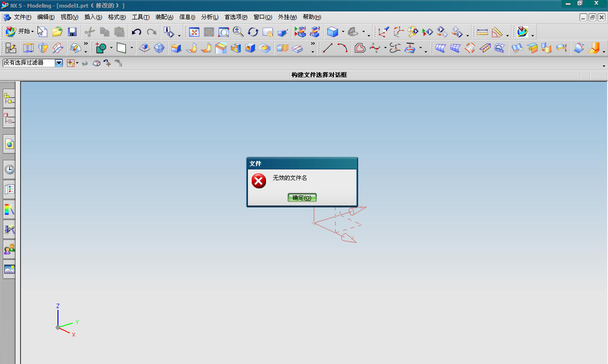This screenshot has width=608, height=364.
Task: Open the 帮助(H) menu
Action: (x=312, y=17)
